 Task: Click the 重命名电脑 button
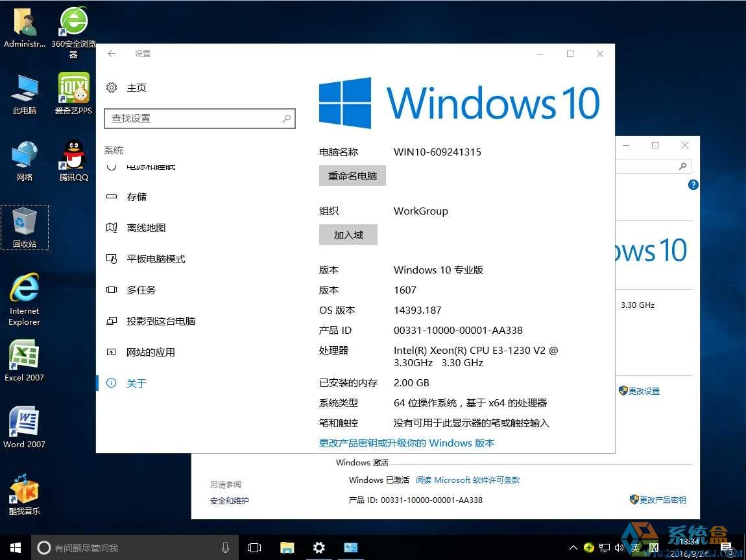[352, 176]
